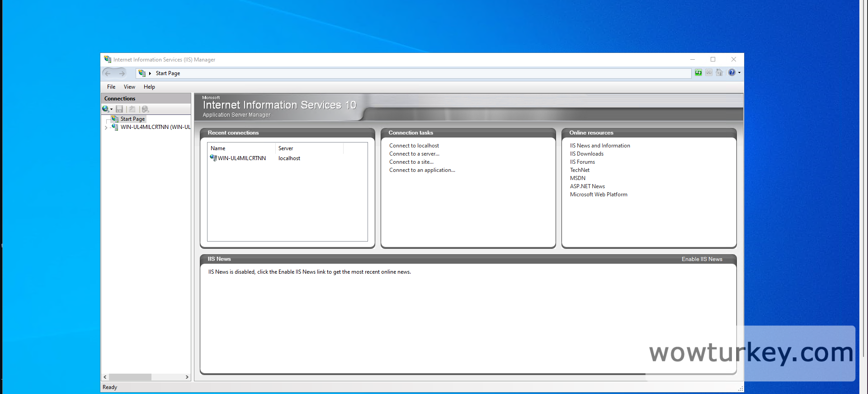
Task: Expand the WIN-UL4MILCRTNN server node
Action: 106,128
